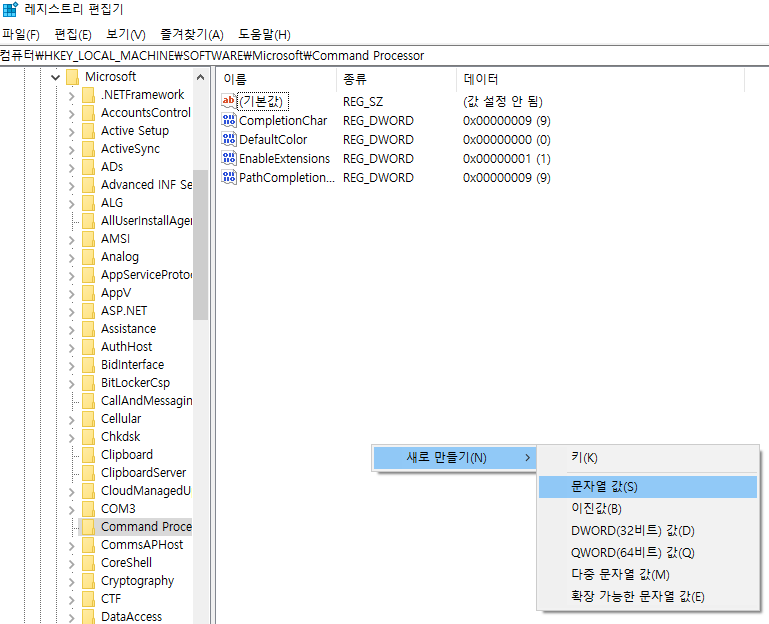
Task: Expand the Cryptography key
Action: click(x=72, y=582)
